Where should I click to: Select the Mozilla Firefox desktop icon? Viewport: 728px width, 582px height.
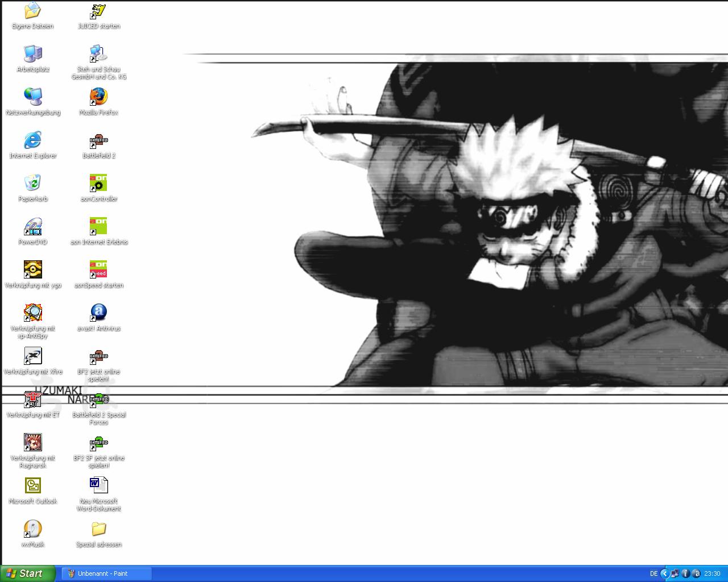point(99,97)
